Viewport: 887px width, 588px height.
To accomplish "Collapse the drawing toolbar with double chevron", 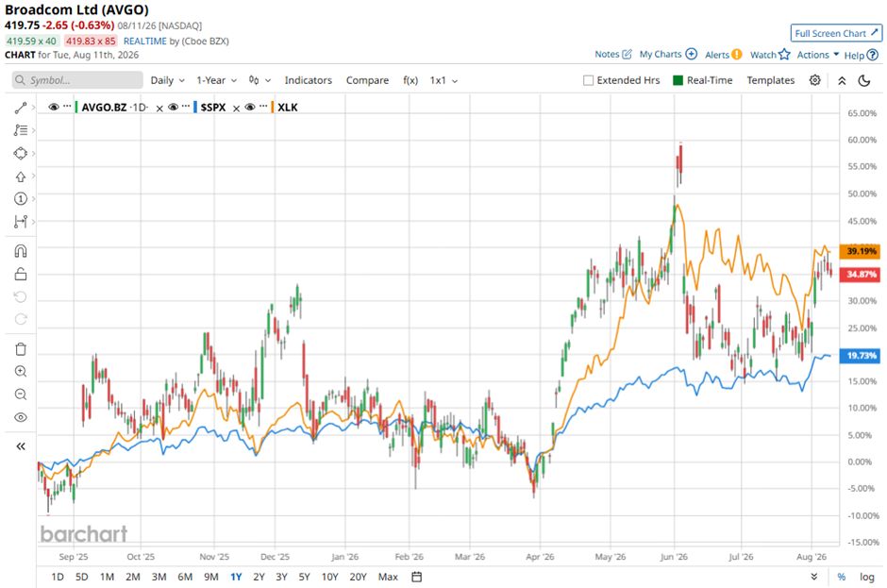I will click(x=21, y=446).
